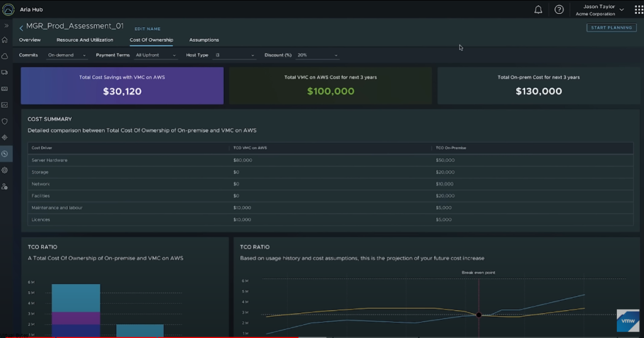The height and width of the screenshot is (338, 644).
Task: Select Server Hardware row label
Action: point(49,160)
